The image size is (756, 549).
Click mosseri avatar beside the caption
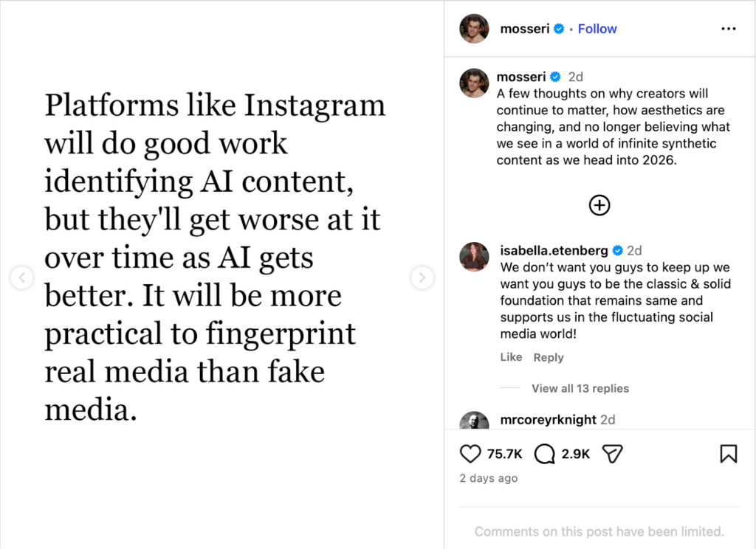[x=474, y=83]
